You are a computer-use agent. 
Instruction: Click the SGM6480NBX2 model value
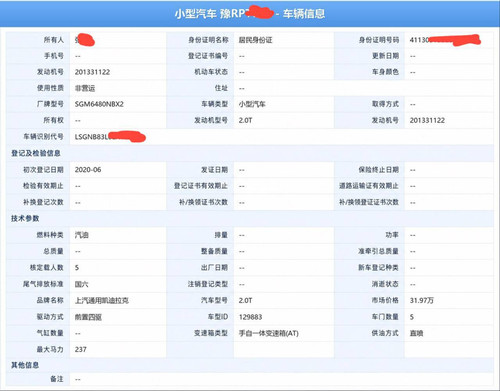[x=99, y=104]
